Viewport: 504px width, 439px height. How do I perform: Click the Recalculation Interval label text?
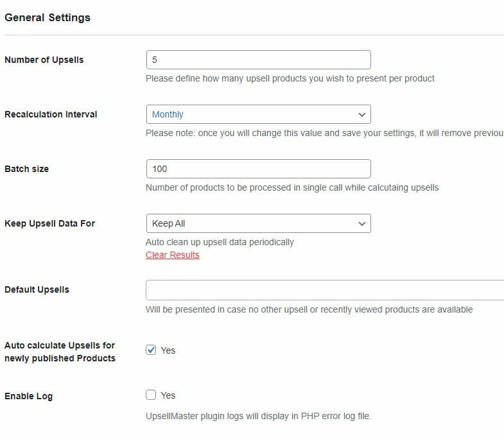click(x=51, y=114)
